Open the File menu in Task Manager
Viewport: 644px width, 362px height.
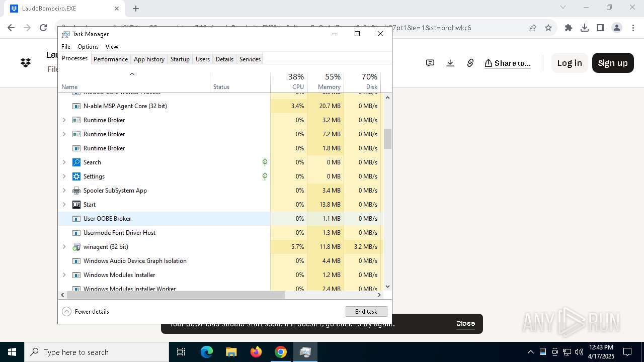(x=66, y=46)
